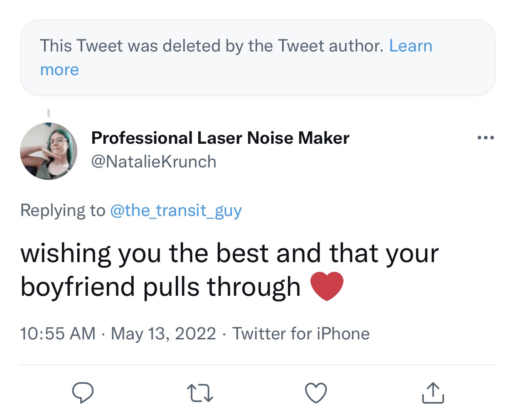Open the three-dot more options menu
Viewport: 516px width, 420px height.
click(486, 138)
